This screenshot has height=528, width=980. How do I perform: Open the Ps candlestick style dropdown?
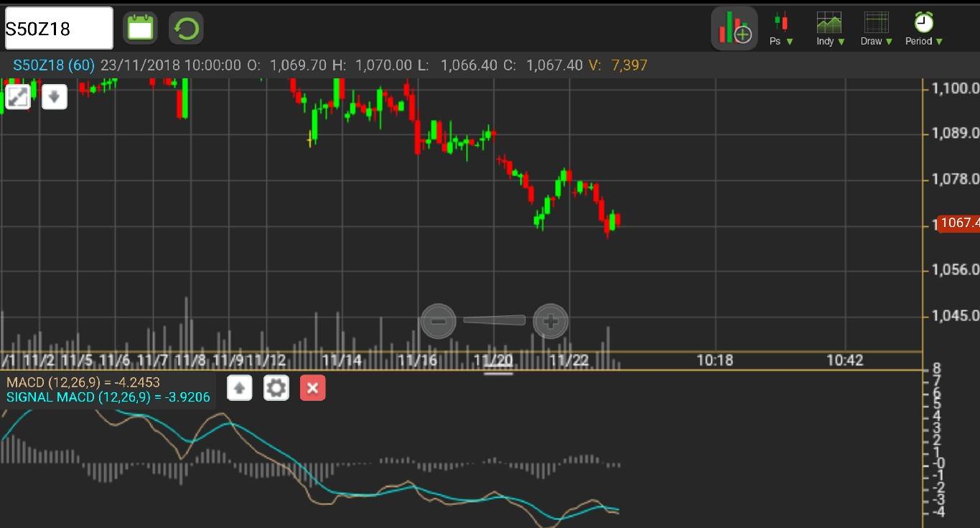[781, 29]
